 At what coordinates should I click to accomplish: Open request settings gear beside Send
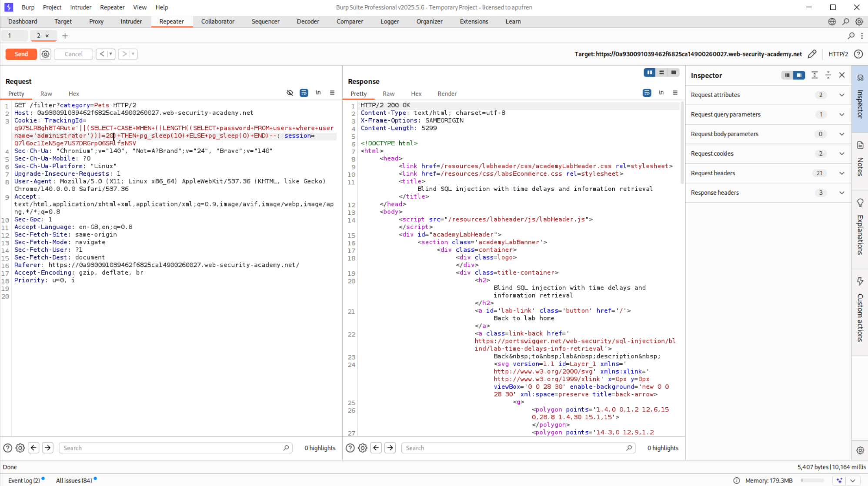pyautogui.click(x=45, y=54)
